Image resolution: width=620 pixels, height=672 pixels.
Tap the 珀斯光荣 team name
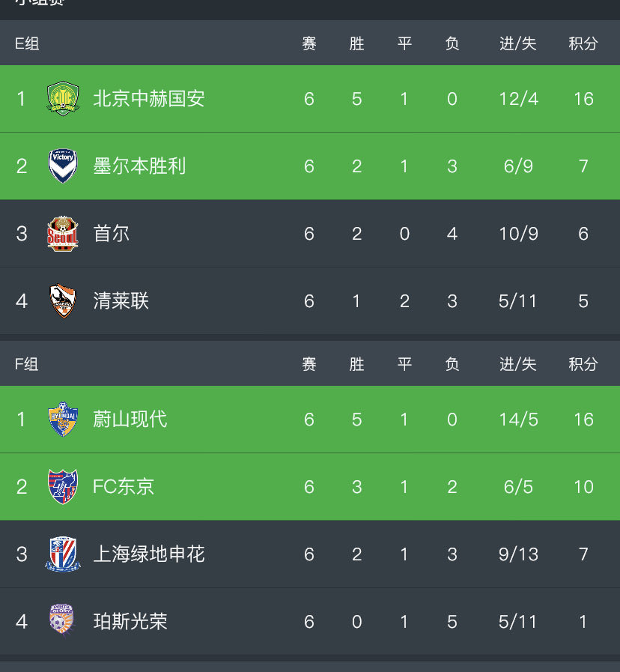130,622
